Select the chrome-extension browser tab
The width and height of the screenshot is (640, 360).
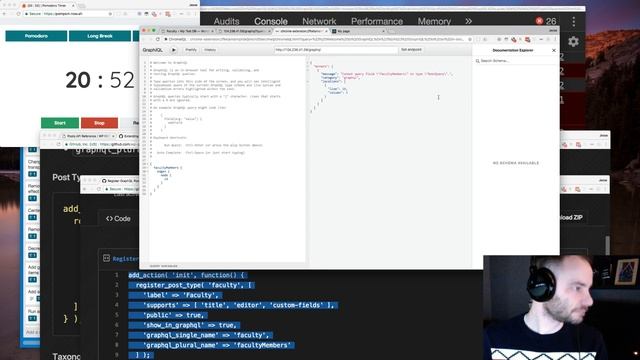[301, 31]
